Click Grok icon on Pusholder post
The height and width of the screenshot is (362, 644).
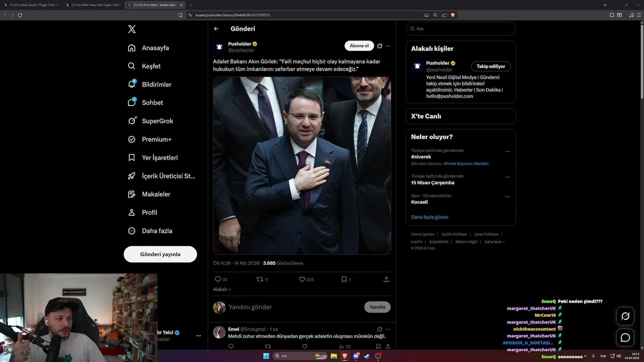pos(380,46)
